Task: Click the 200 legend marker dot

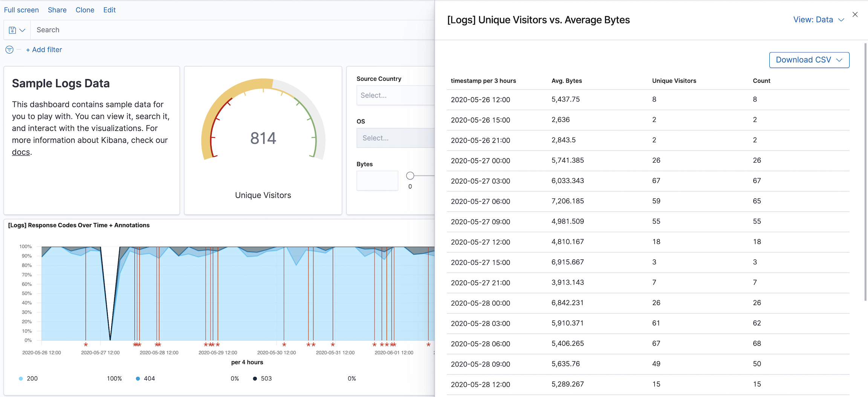Action: pyautogui.click(x=20, y=378)
